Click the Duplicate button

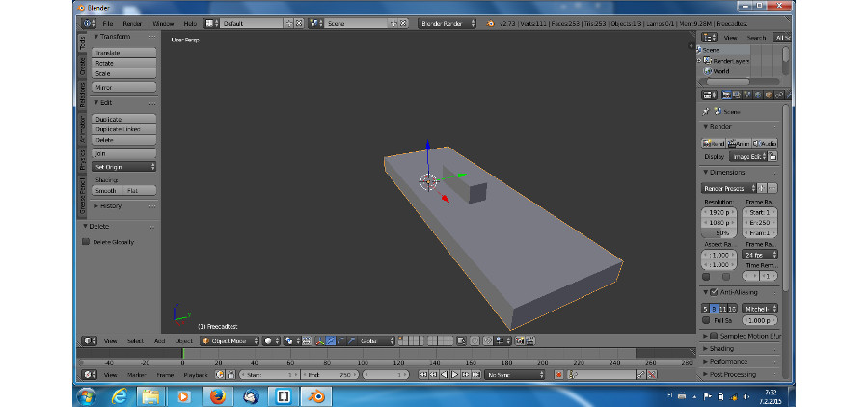[x=124, y=119]
